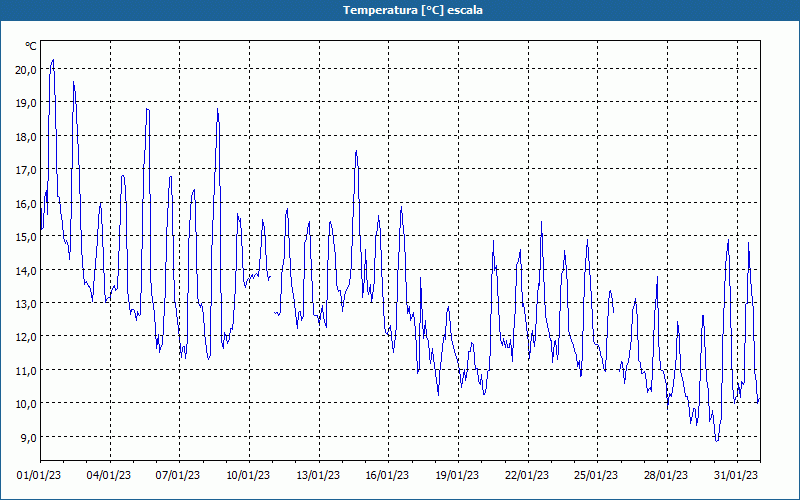Click the 28/01/23 date label
The height and width of the screenshot is (500, 800).
point(666,476)
